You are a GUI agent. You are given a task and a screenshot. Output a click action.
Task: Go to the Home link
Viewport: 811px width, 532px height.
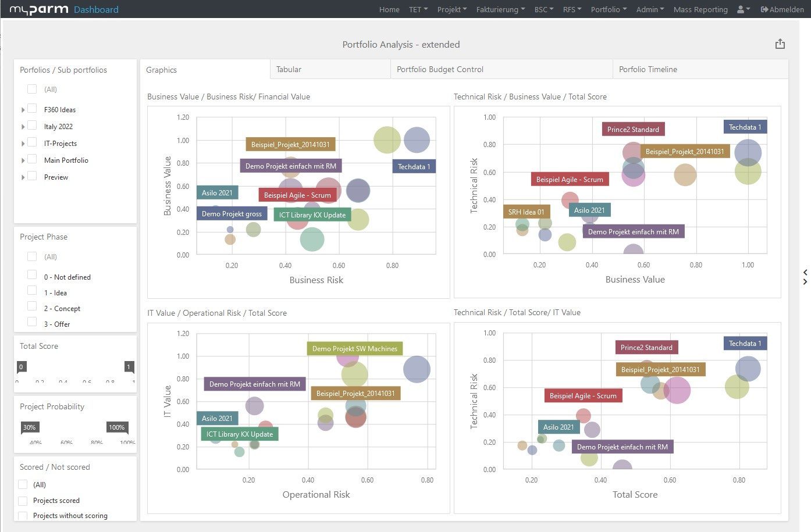[x=389, y=9]
